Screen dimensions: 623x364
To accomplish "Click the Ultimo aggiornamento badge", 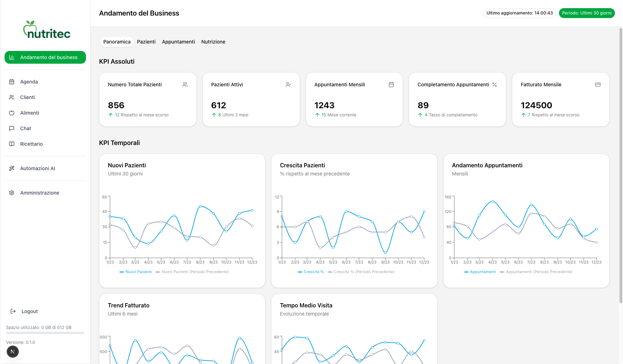I will coord(519,13).
